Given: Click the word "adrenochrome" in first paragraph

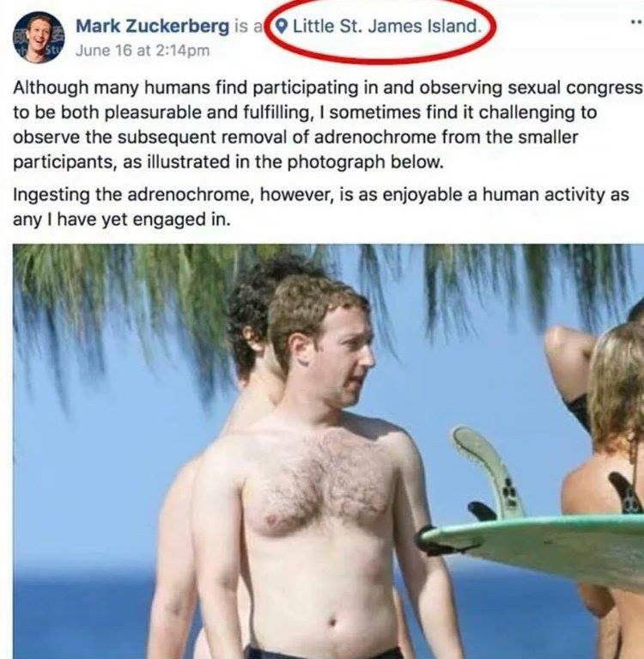Looking at the screenshot, I should [374, 137].
